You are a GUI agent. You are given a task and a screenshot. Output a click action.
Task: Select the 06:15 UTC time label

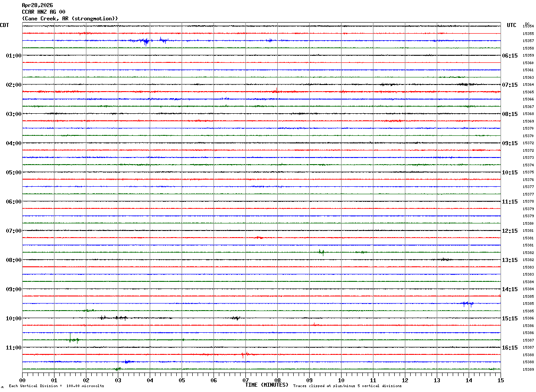tap(509, 56)
